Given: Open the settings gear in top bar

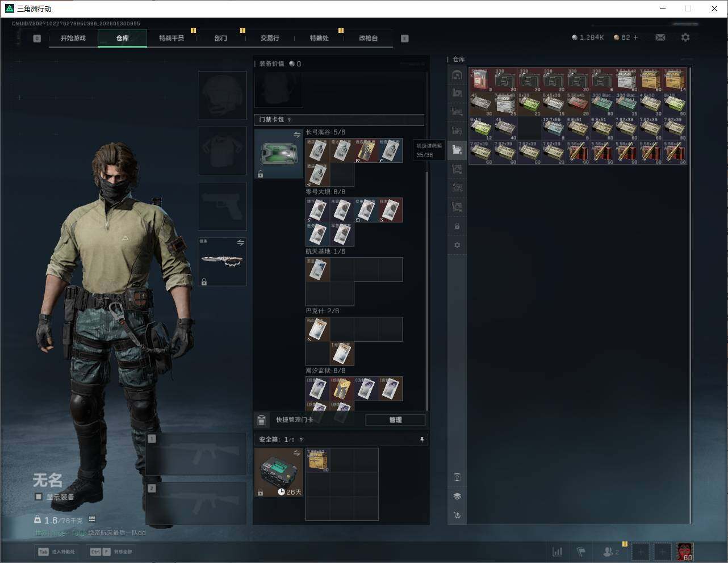Looking at the screenshot, I should [x=685, y=37].
